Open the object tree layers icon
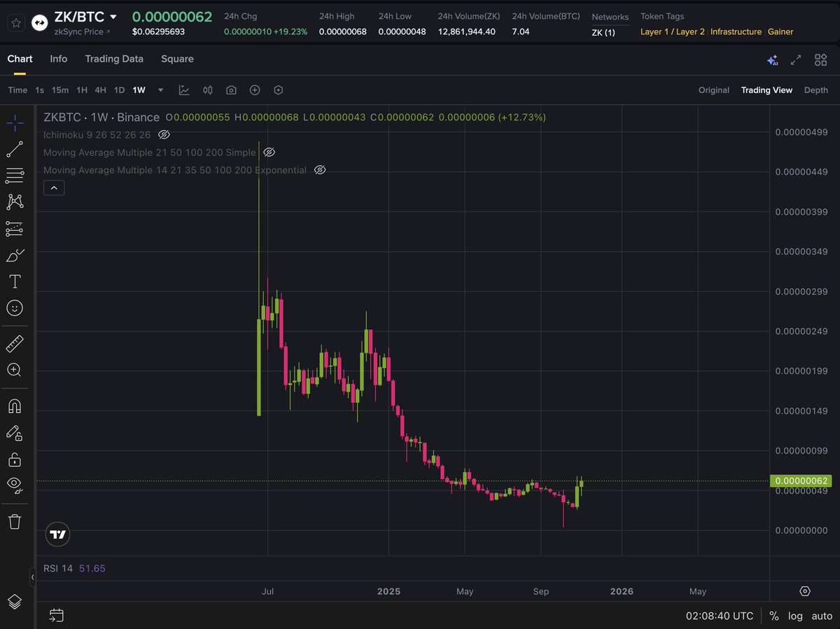This screenshot has width=840, height=629. click(x=15, y=602)
